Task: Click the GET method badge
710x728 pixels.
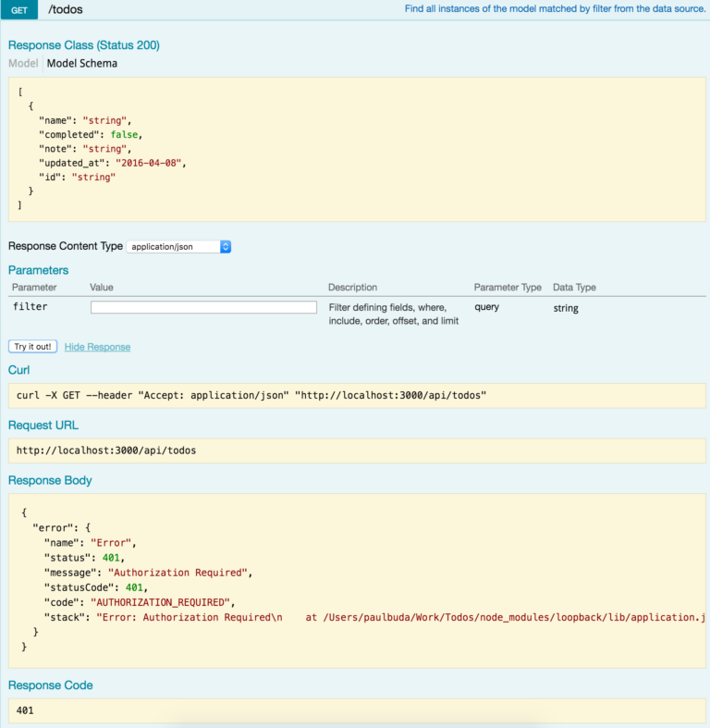Action: (x=18, y=8)
